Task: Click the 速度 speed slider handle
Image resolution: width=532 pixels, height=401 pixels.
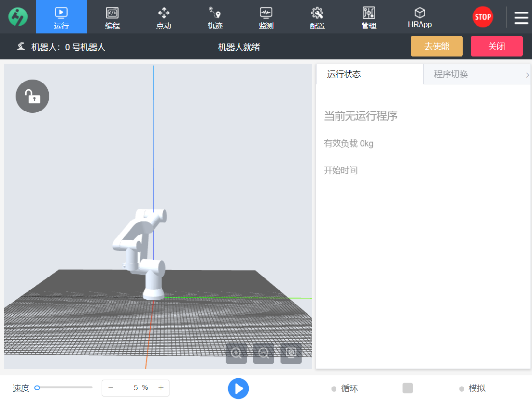Action: click(x=37, y=387)
